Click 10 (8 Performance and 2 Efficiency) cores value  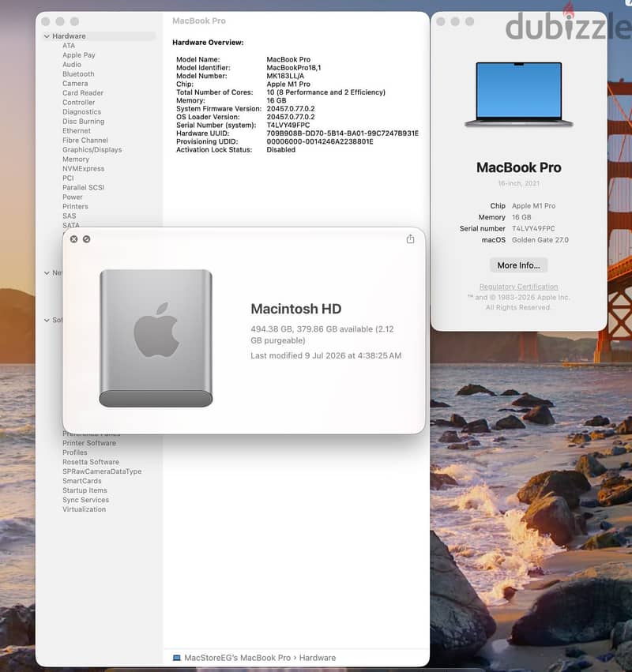click(325, 92)
